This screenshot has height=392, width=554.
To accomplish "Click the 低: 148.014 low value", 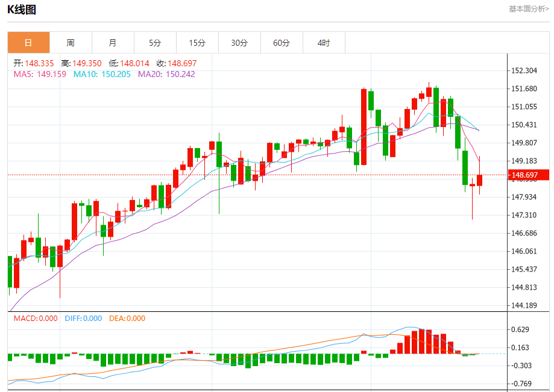I will (129, 63).
